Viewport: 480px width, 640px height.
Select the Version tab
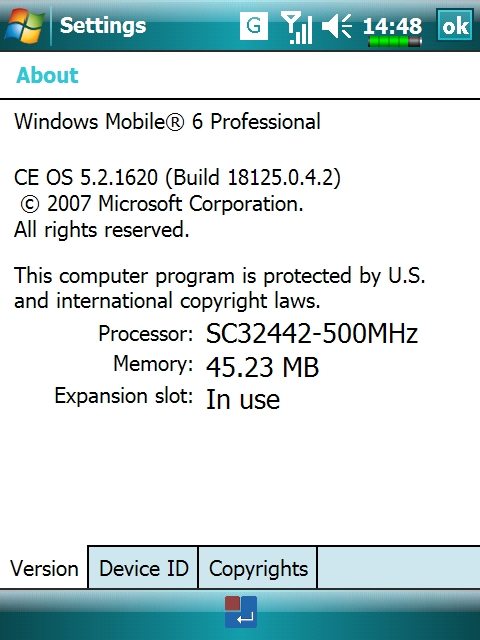[44, 568]
